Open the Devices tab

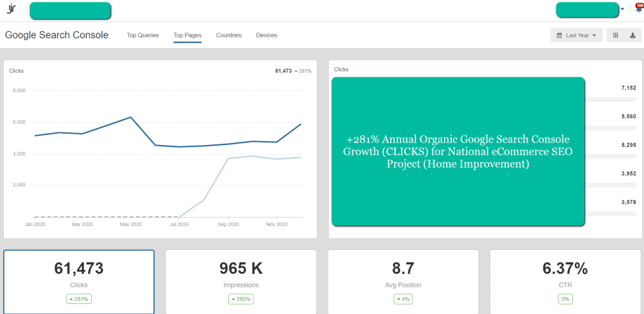coord(267,35)
